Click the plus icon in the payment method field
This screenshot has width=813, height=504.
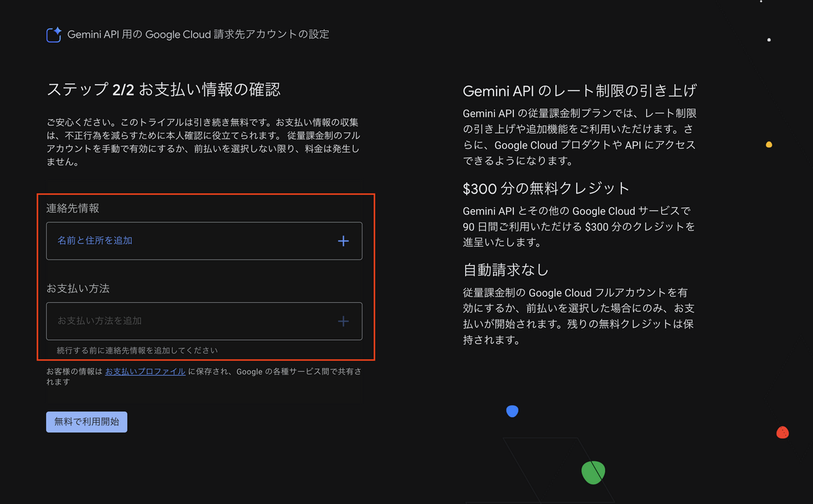pos(343,320)
